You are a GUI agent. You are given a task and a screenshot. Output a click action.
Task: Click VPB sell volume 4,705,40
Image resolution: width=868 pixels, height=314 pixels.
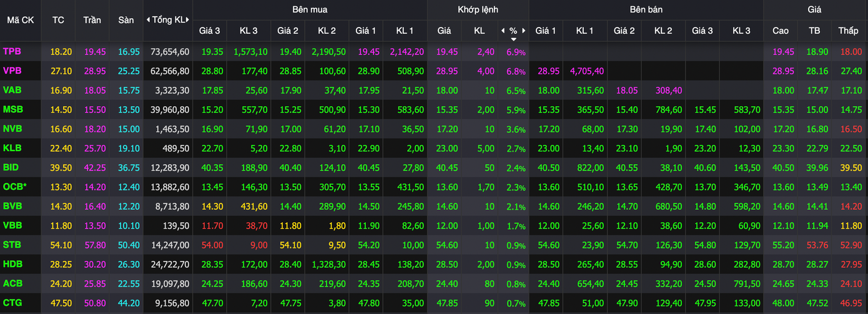(586, 71)
